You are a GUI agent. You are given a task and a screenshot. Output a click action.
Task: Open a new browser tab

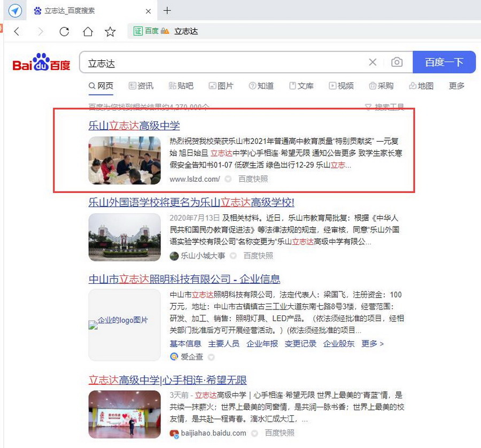[x=167, y=11]
